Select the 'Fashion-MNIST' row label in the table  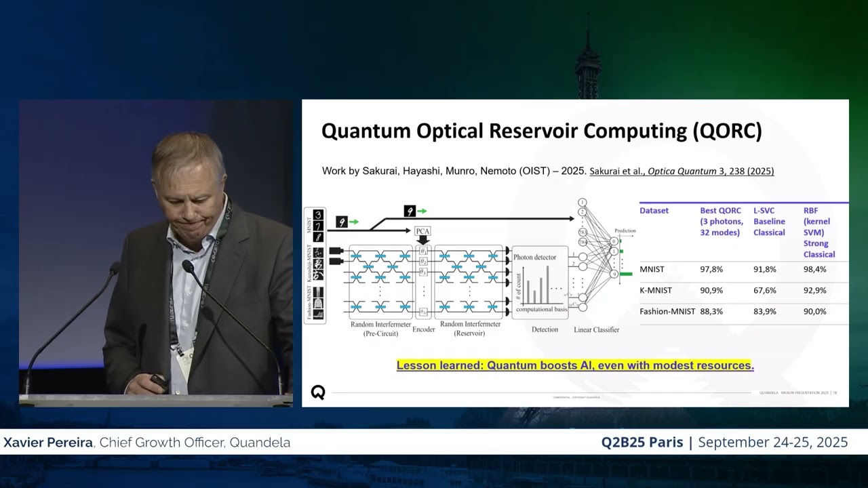point(667,312)
